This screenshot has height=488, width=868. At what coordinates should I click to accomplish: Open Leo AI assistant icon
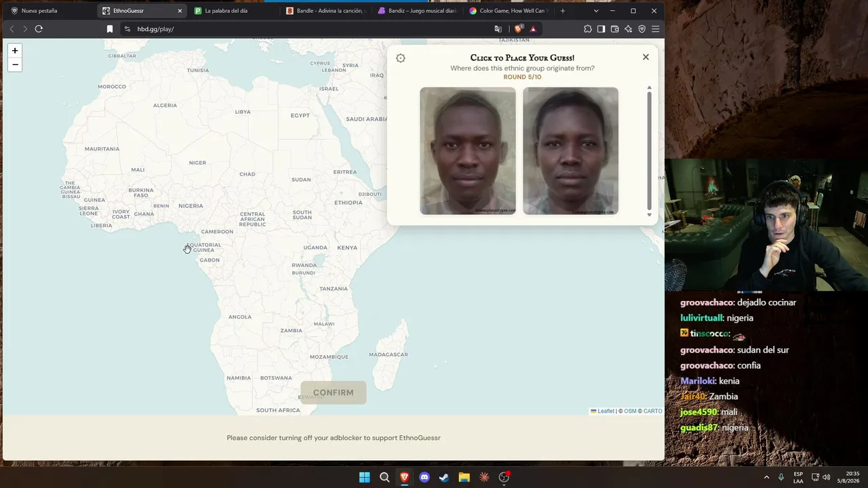[629, 29]
